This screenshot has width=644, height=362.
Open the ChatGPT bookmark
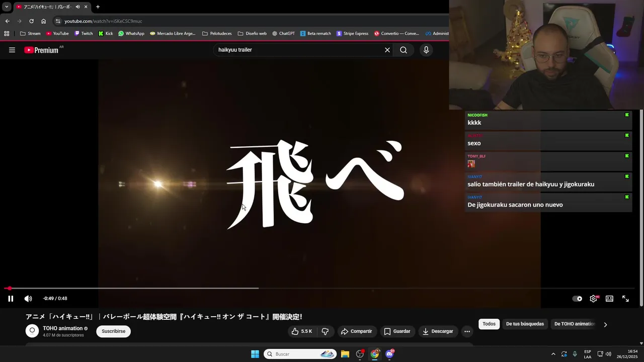pos(283,34)
